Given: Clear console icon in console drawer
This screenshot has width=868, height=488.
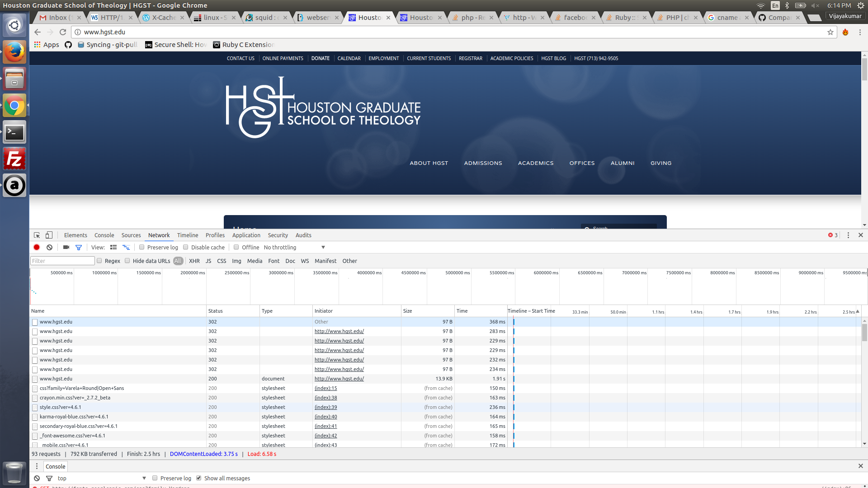Looking at the screenshot, I should (37, 478).
